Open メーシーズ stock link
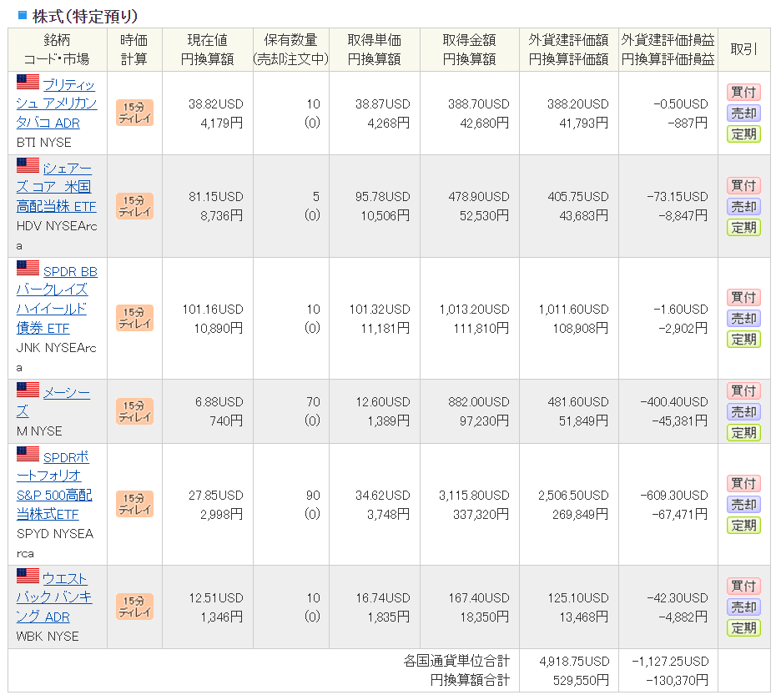This screenshot has height=700, width=776. tap(53, 401)
